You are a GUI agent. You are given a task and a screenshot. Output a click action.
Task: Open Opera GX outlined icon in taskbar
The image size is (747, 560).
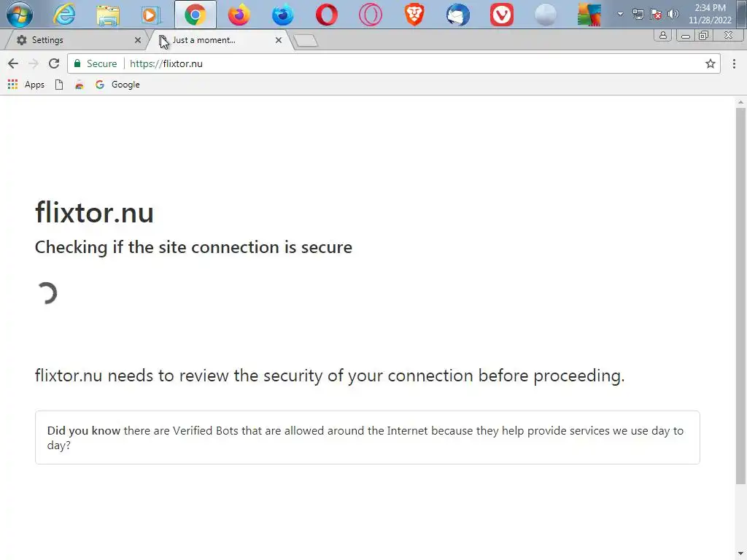pos(371,15)
